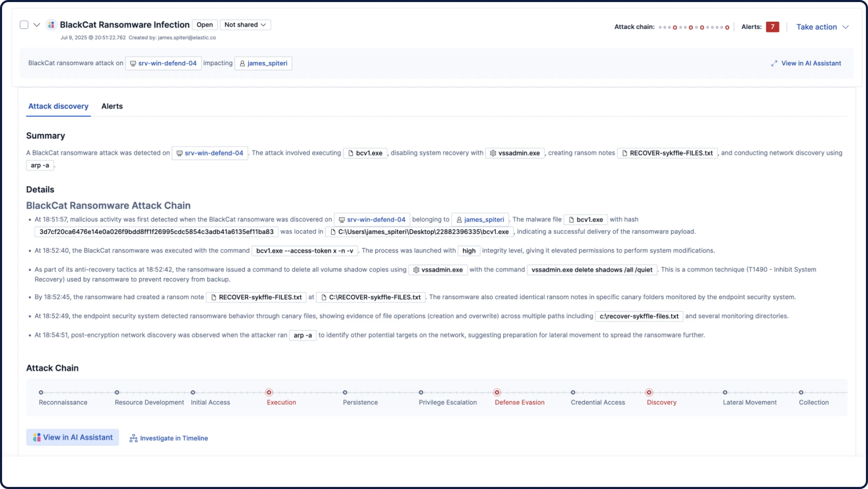The image size is (868, 489).
Task: Click Reconnaissance marker on attack chain
Action: pos(41,392)
